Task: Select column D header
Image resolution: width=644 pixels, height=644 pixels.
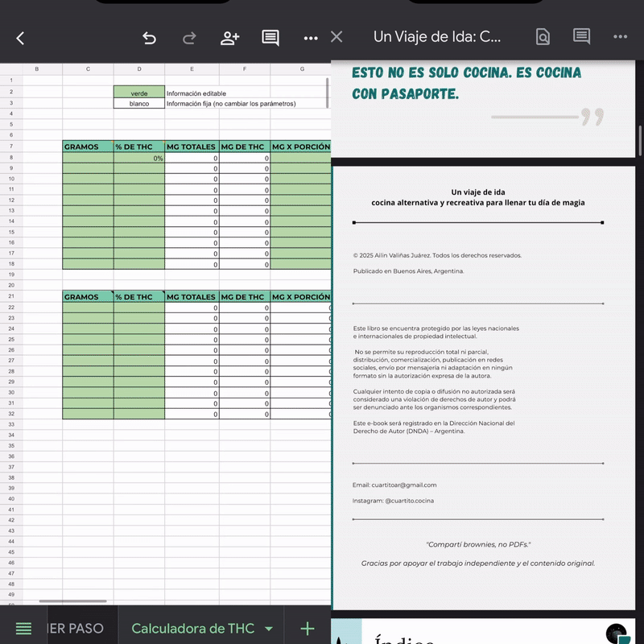Action: pyautogui.click(x=139, y=69)
